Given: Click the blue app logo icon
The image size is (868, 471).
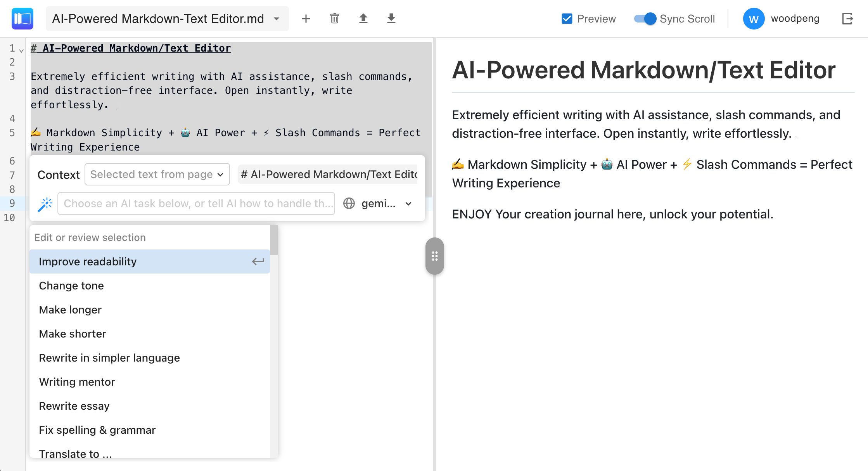Looking at the screenshot, I should pos(22,18).
